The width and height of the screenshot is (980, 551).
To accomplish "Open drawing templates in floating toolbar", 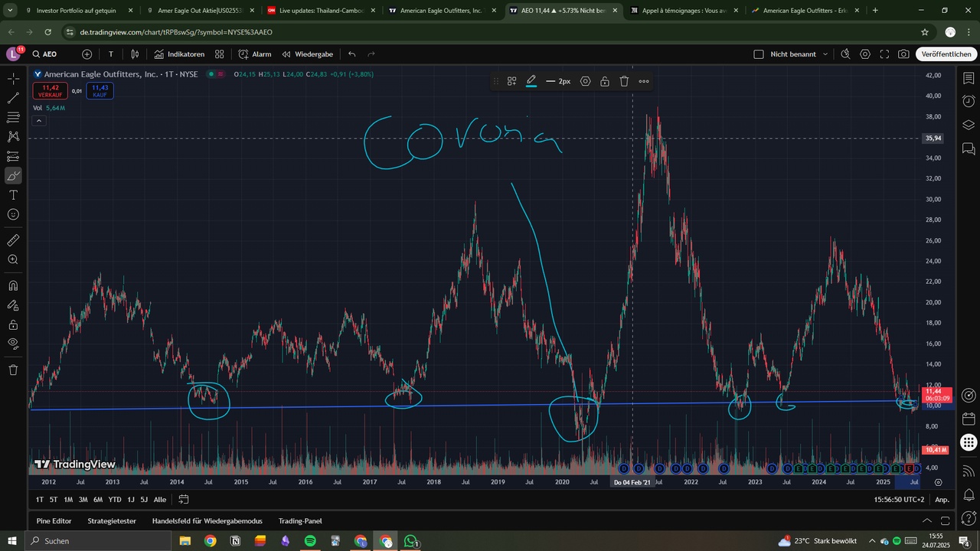I will click(511, 81).
